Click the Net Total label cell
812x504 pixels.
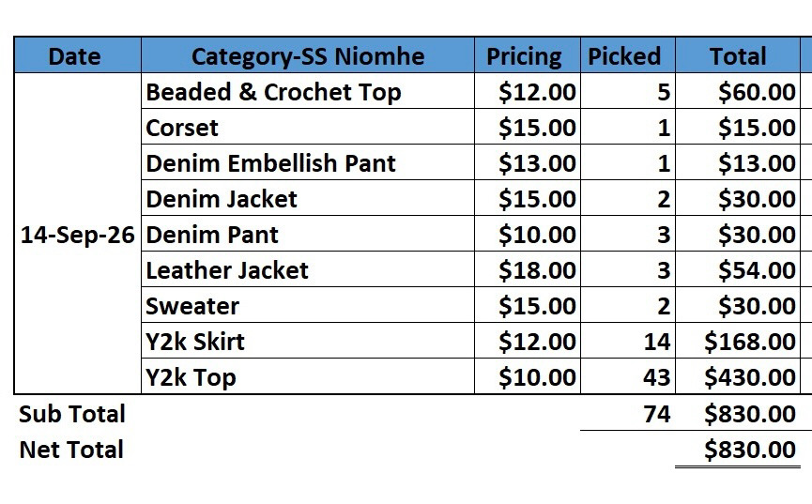71,449
